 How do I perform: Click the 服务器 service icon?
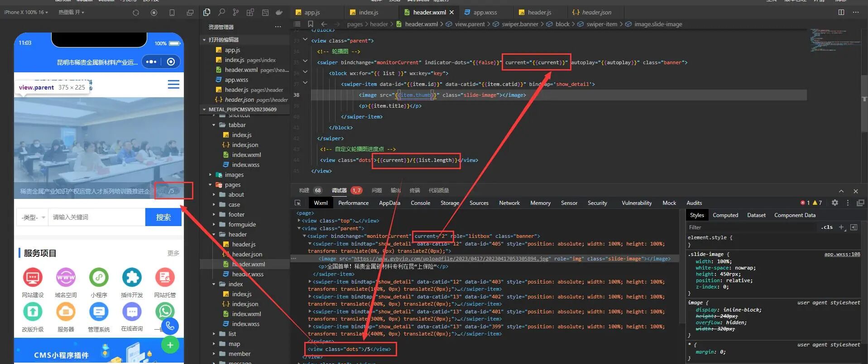coord(66,312)
